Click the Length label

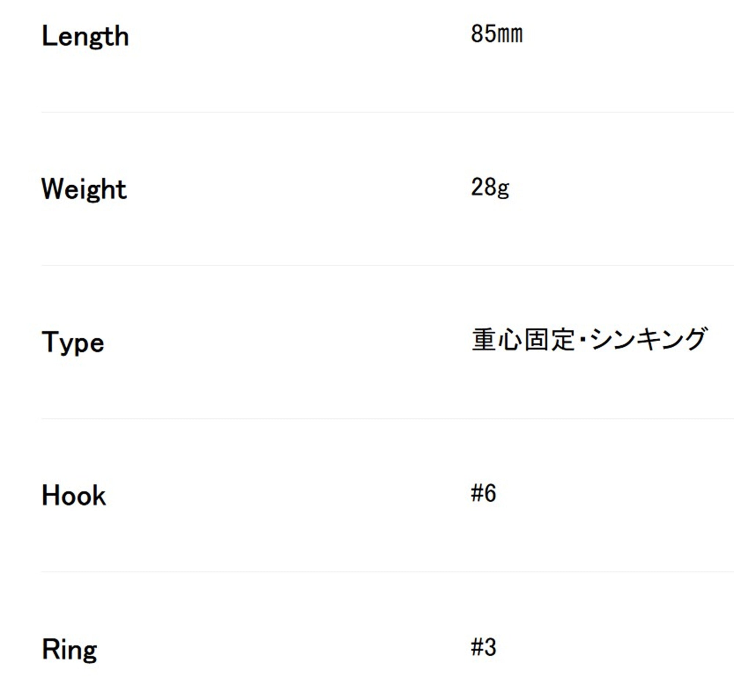coord(86,37)
